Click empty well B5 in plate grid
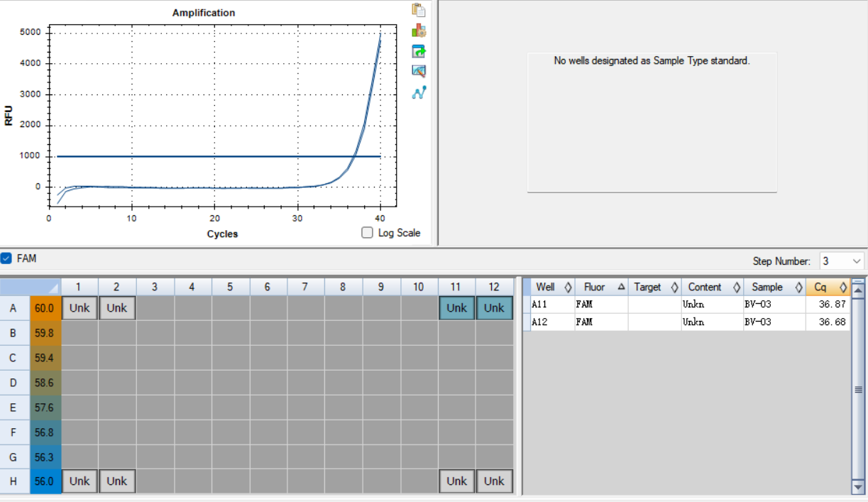This screenshot has height=502, width=868. point(230,333)
